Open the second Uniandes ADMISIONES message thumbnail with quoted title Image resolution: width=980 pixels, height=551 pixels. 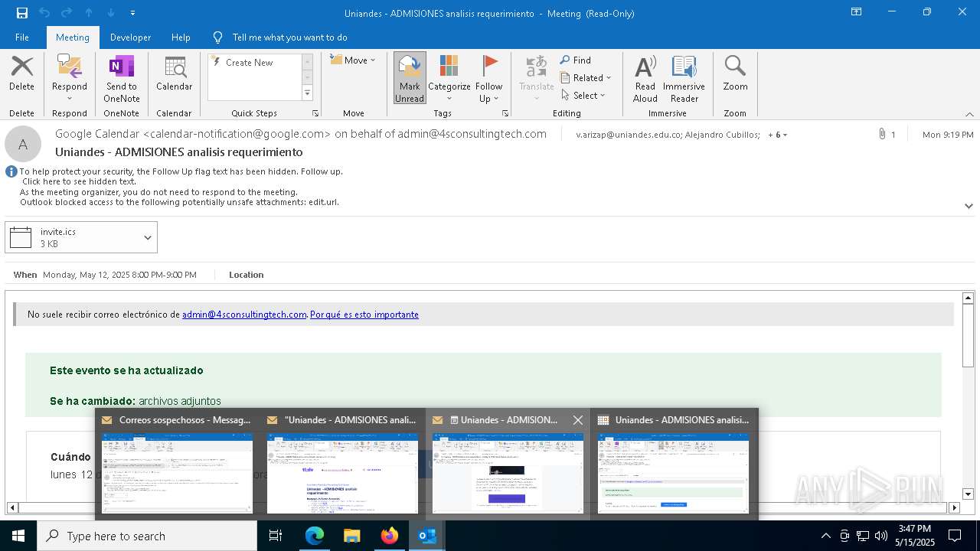pyautogui.click(x=342, y=464)
